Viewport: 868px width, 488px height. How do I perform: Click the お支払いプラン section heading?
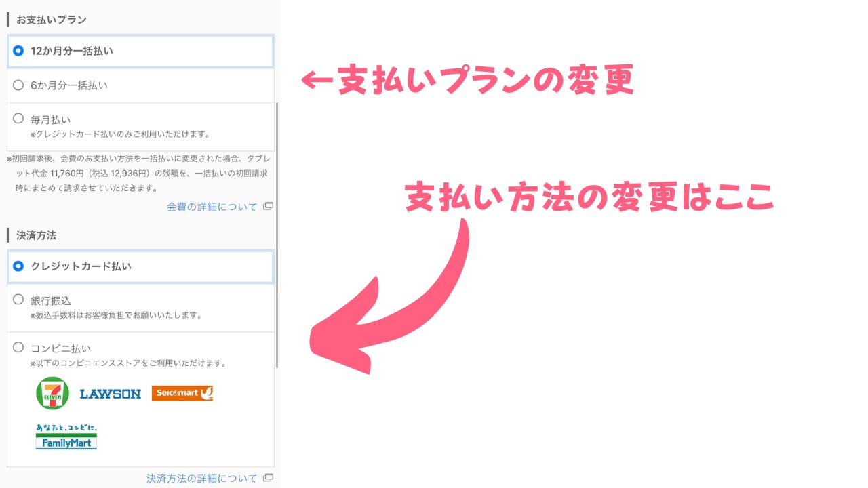[52, 20]
